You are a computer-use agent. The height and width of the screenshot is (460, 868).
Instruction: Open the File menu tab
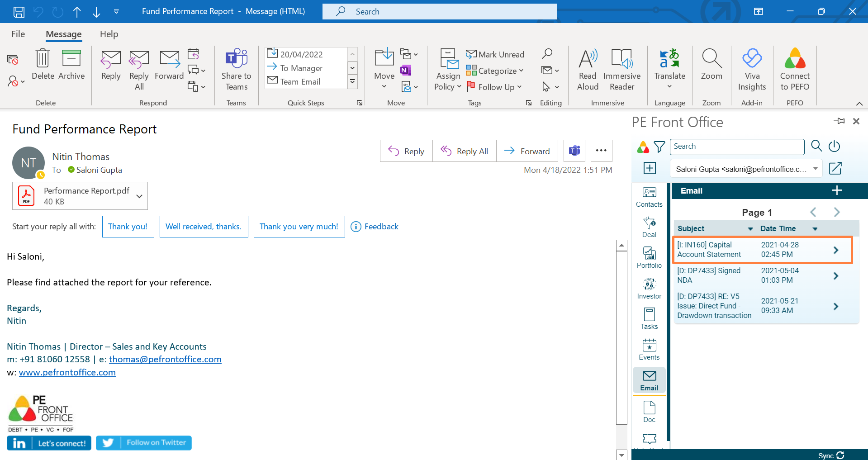tap(18, 34)
